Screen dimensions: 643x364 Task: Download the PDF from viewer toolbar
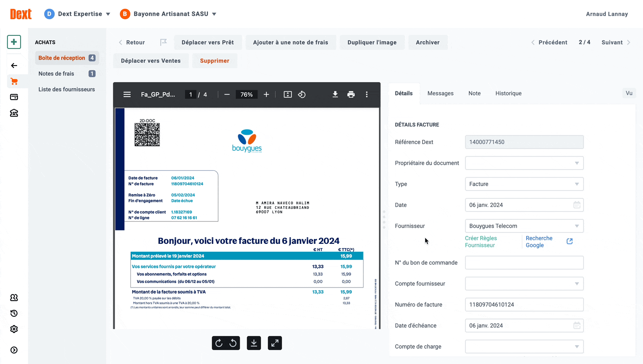point(335,94)
